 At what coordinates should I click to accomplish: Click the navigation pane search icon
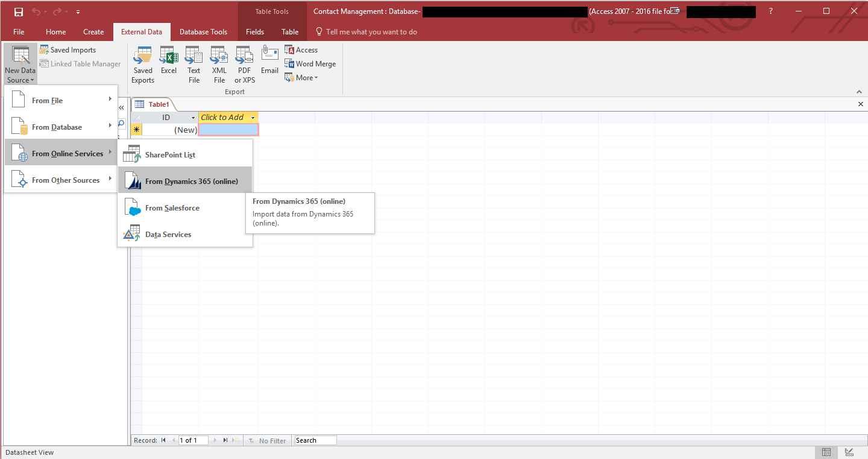pos(121,124)
